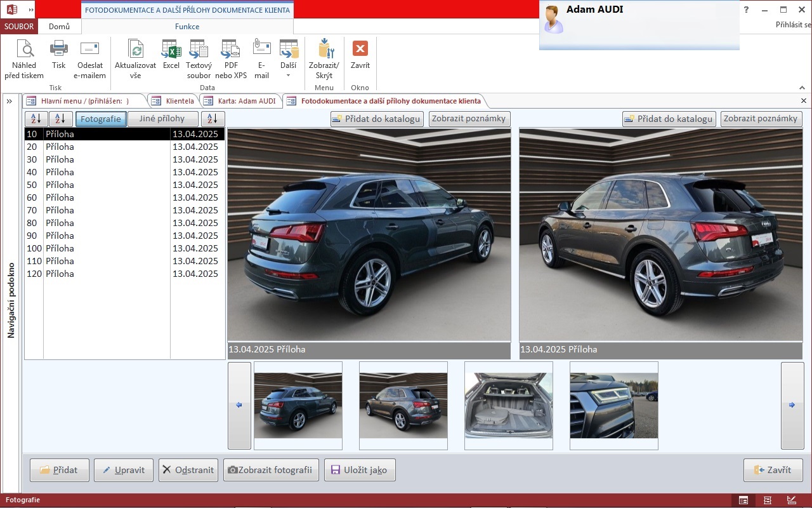Image resolution: width=812 pixels, height=508 pixels.
Task: Export to Excel from ribbon
Action: pos(171,55)
